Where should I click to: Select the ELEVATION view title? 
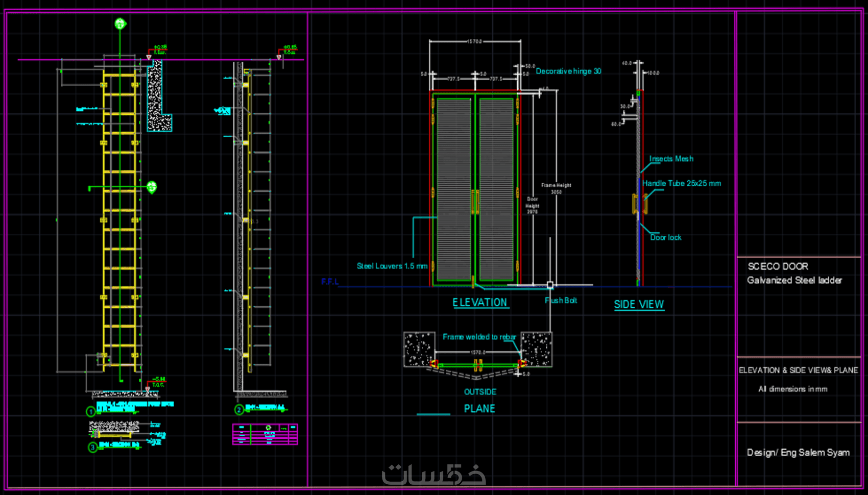coord(479,303)
